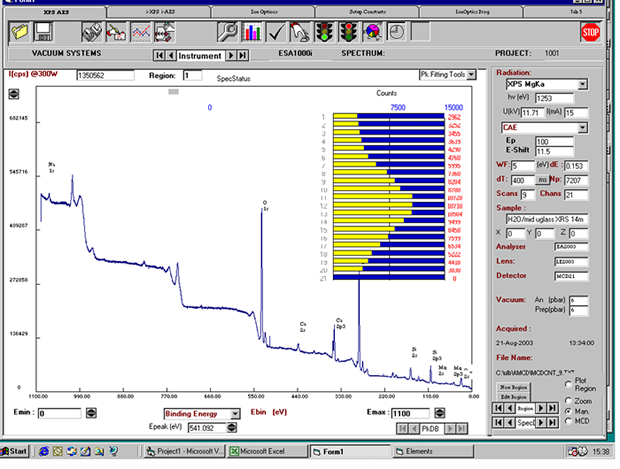Click the Region number field
The image size is (620, 469).
click(x=193, y=75)
